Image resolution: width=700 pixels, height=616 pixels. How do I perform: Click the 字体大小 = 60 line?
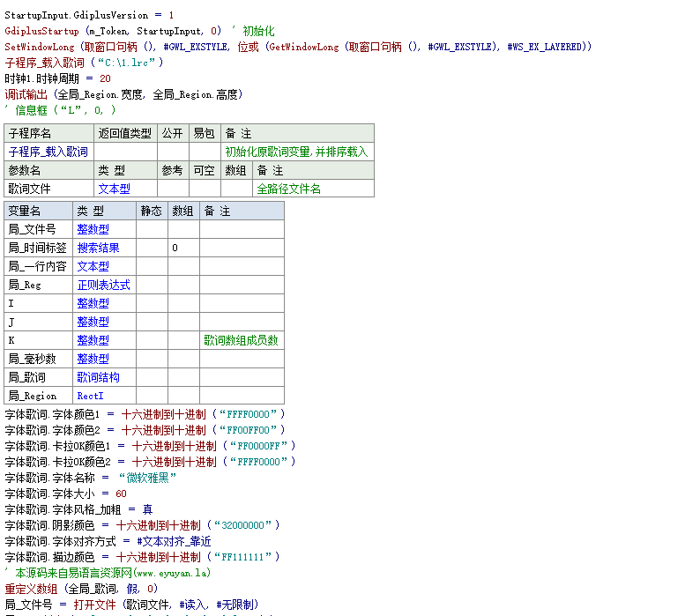pos(65,494)
